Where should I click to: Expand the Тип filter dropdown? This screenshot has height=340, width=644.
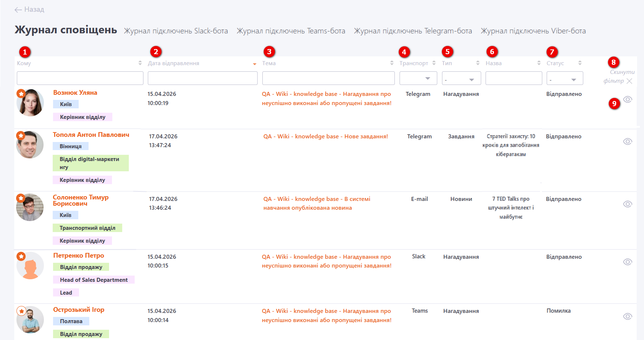click(x=461, y=78)
